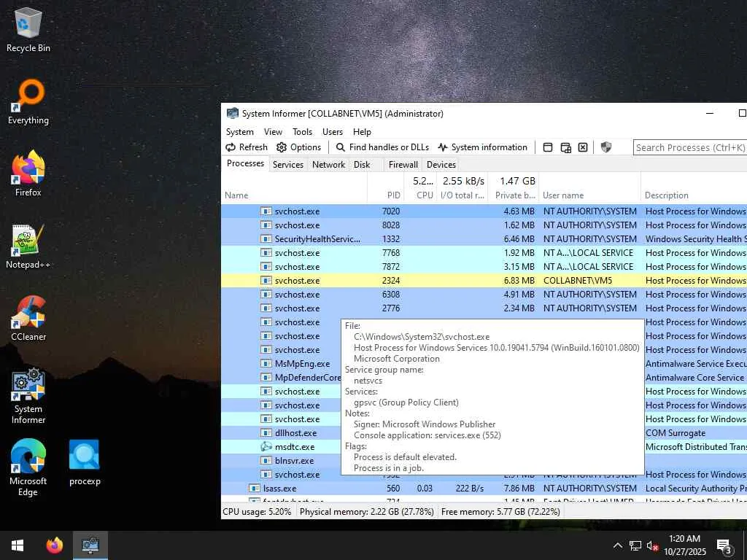Click the find window toolbar icon
Screen dimensions: 747x560
coord(548,147)
